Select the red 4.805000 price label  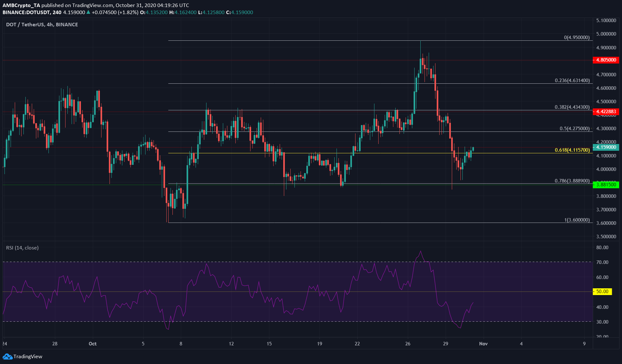click(606, 60)
